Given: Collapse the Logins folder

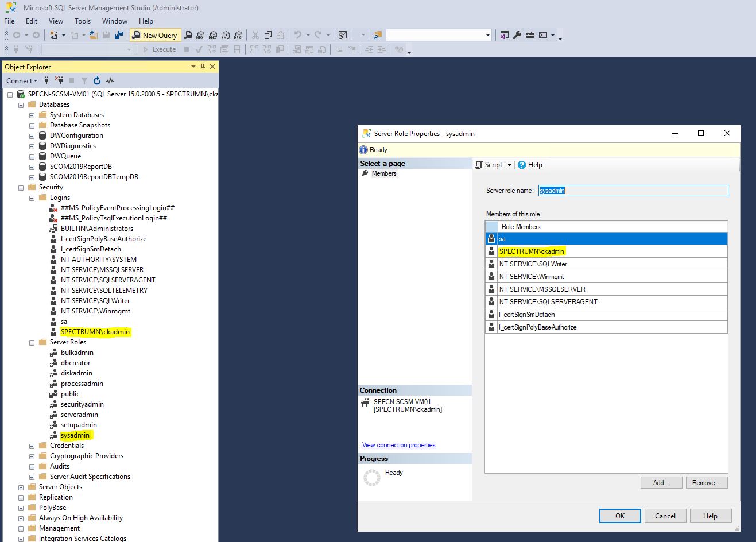Looking at the screenshot, I should [x=31, y=197].
